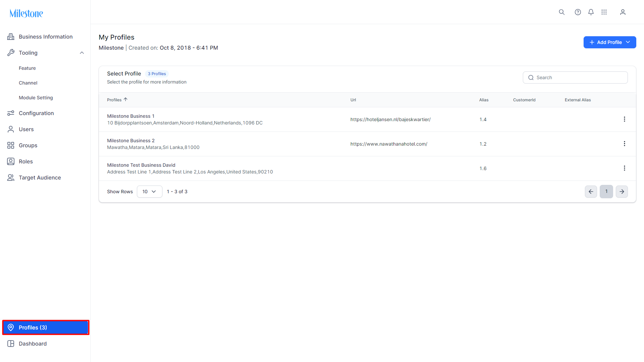
Task: Select Profiles (3) in sidebar
Action: tap(45, 327)
